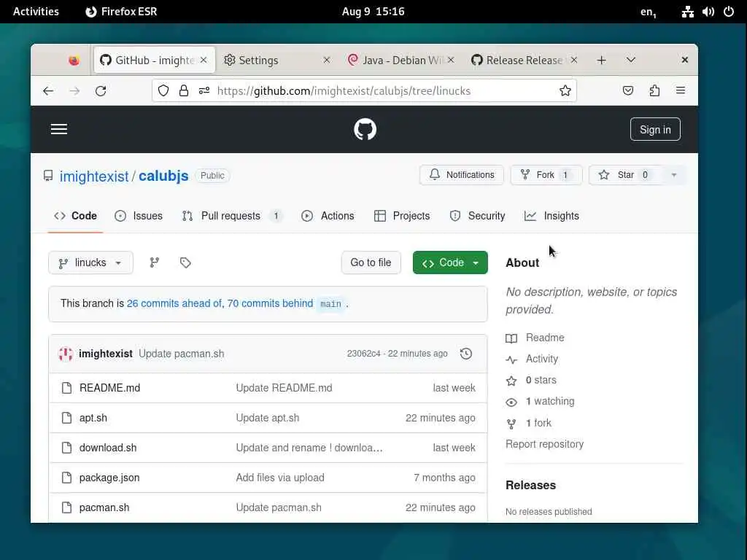Open the Firefox extensions icon
The width and height of the screenshot is (747, 560).
pyautogui.click(x=654, y=90)
